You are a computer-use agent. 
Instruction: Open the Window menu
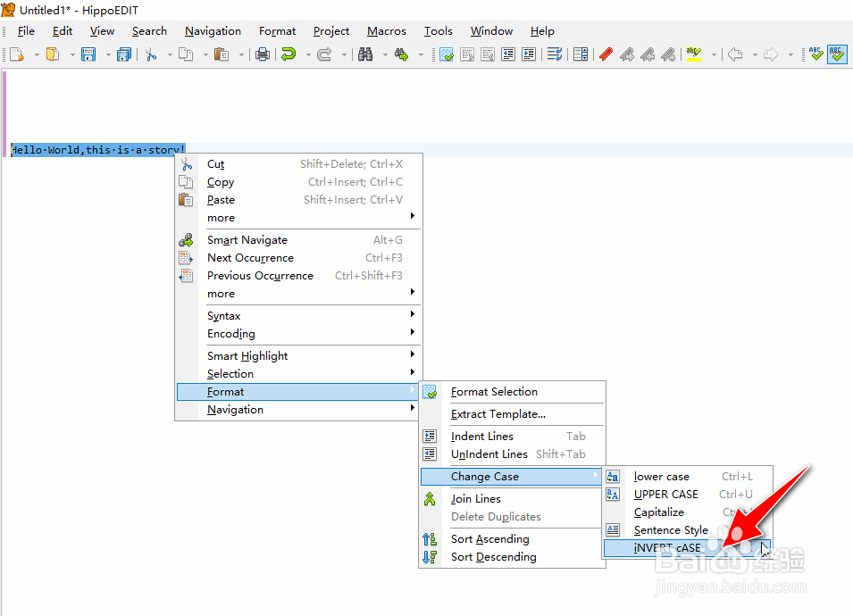(492, 31)
